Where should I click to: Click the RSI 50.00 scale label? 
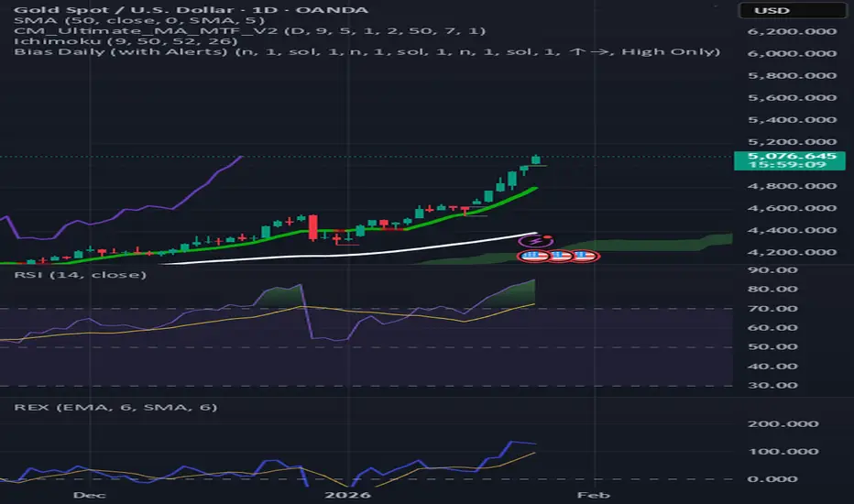point(772,346)
